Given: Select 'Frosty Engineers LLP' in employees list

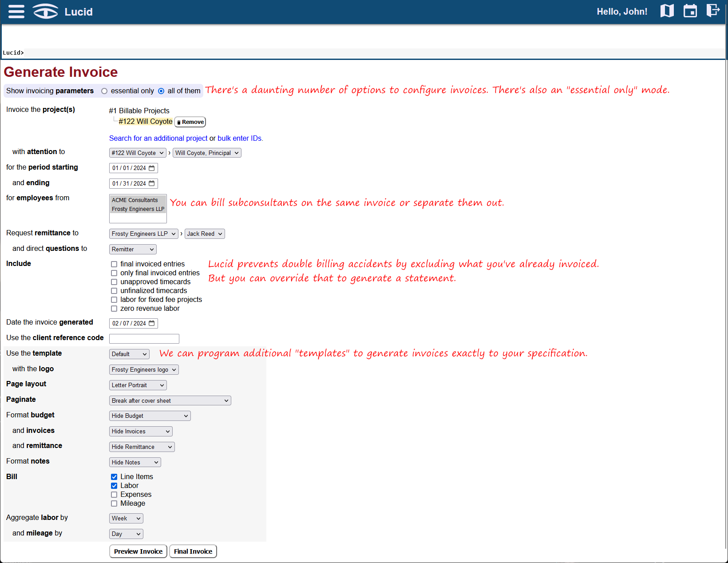Looking at the screenshot, I should click(138, 209).
